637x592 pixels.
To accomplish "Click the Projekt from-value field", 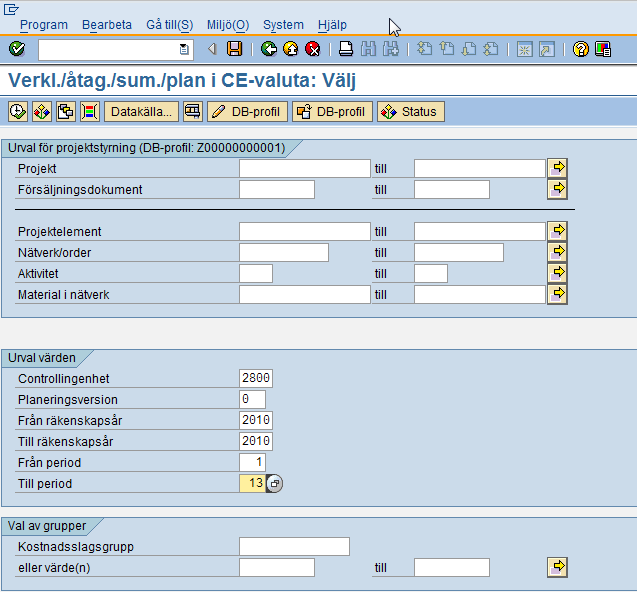I will tap(305, 168).
